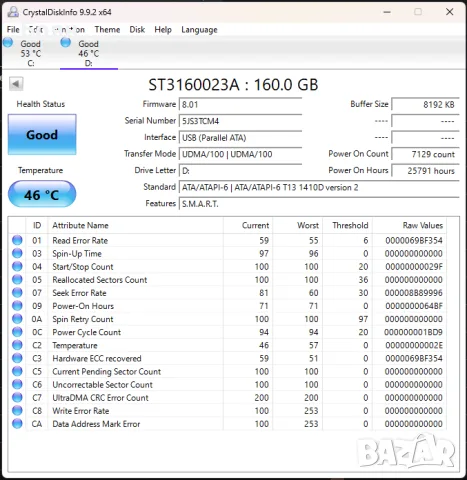Click the Drive Letter field
Viewport: 467px width, 480px height.
pos(240,171)
